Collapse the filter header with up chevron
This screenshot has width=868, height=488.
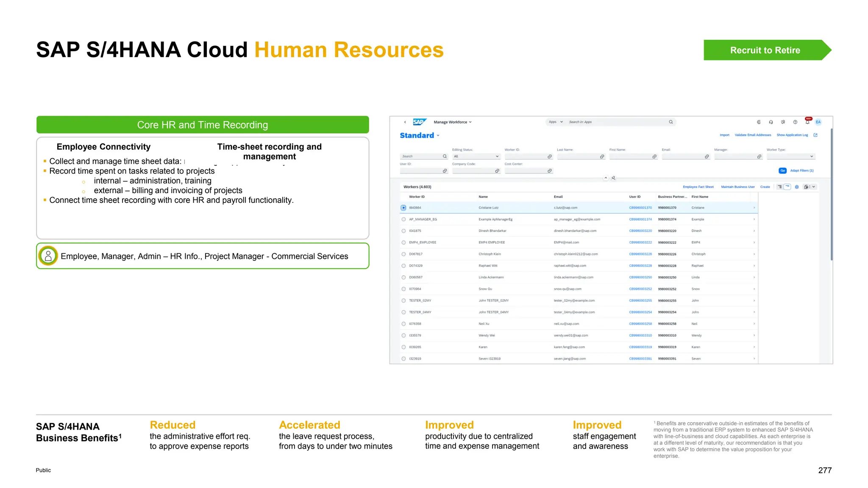tap(606, 178)
